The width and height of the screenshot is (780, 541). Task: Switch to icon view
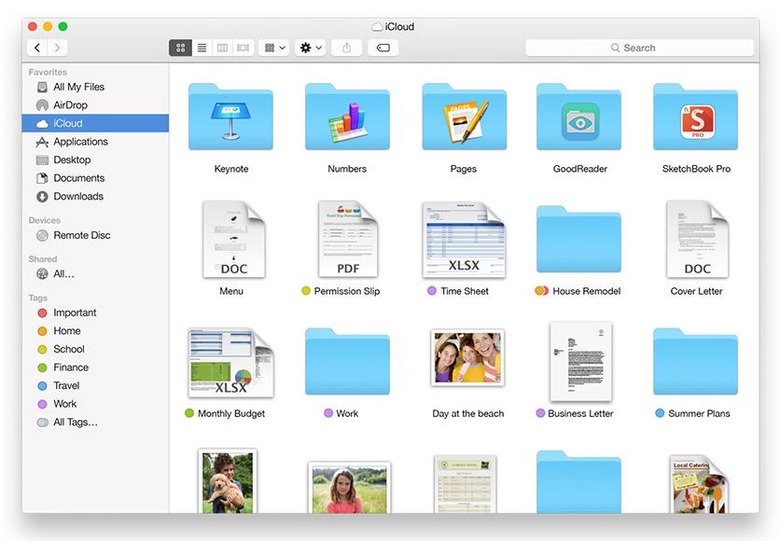tap(180, 48)
